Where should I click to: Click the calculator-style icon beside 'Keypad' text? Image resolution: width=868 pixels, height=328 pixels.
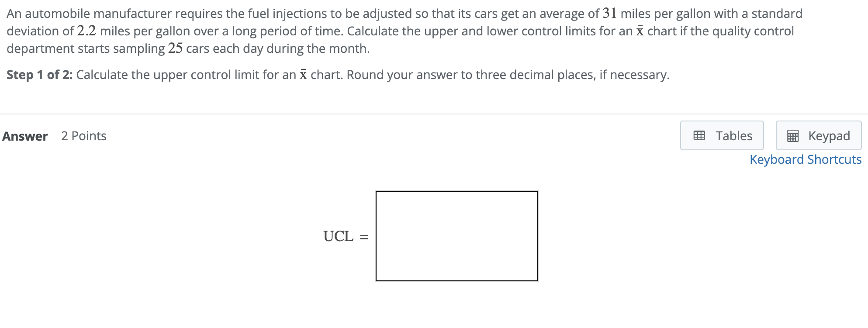[793, 135]
